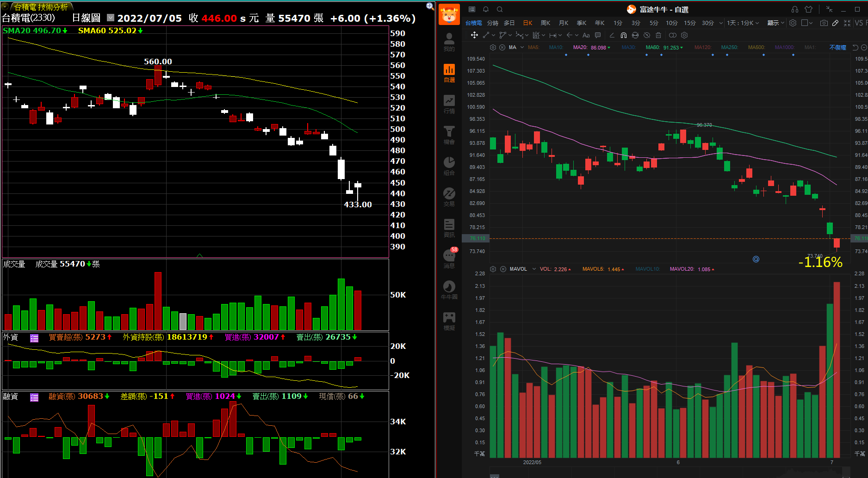
Task: Switch to the 分時 tab
Action: pyautogui.click(x=492, y=23)
